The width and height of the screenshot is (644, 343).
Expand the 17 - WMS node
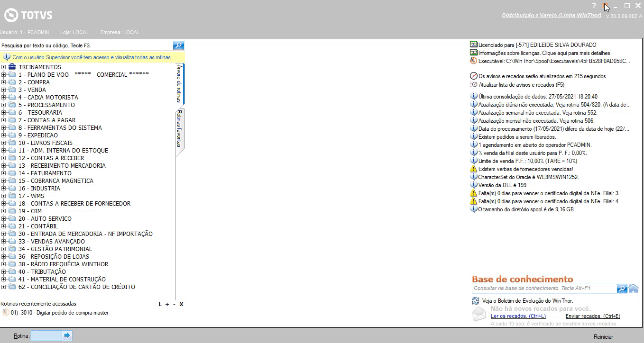[4, 196]
